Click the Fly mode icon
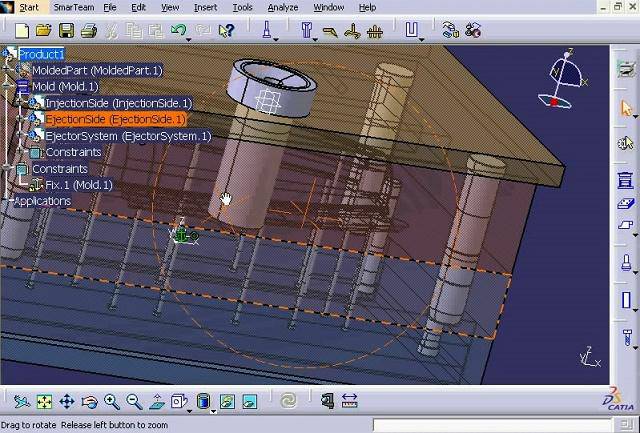The height and width of the screenshot is (433, 640). point(22,402)
